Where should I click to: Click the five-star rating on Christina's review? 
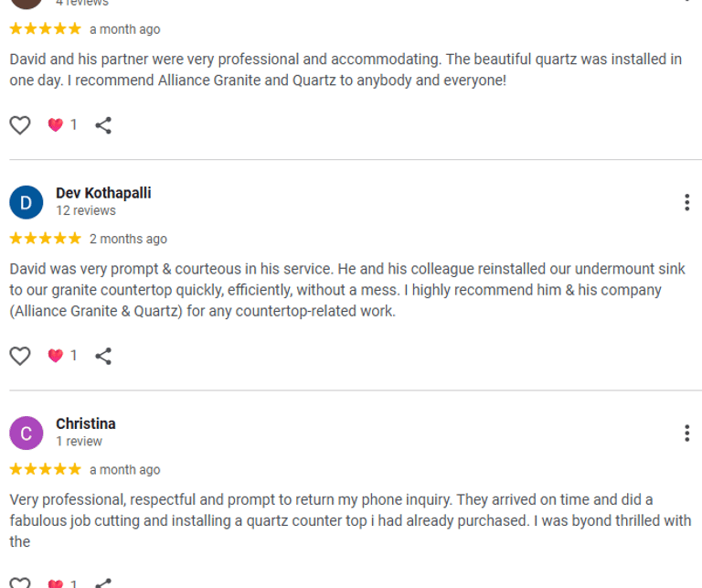coord(46,469)
